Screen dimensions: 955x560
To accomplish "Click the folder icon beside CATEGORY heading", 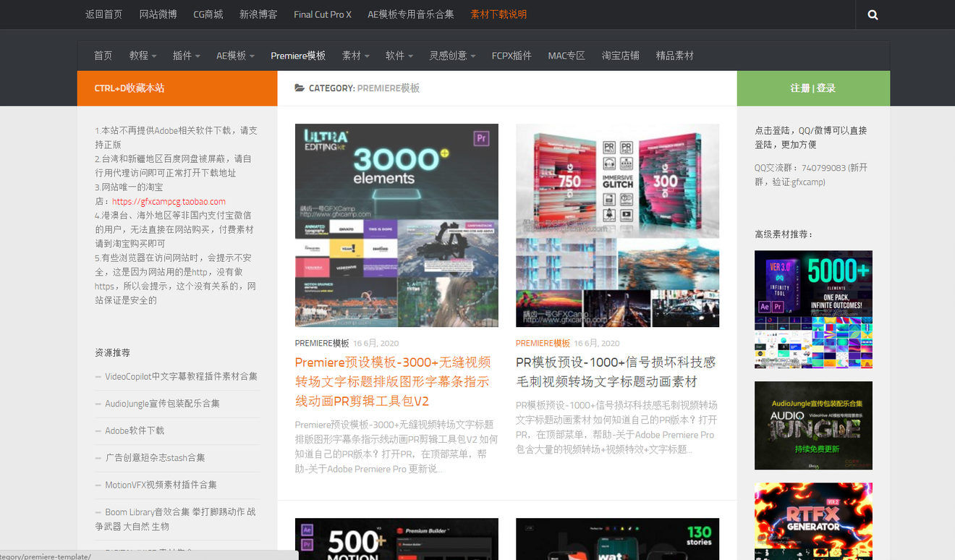I will (300, 88).
